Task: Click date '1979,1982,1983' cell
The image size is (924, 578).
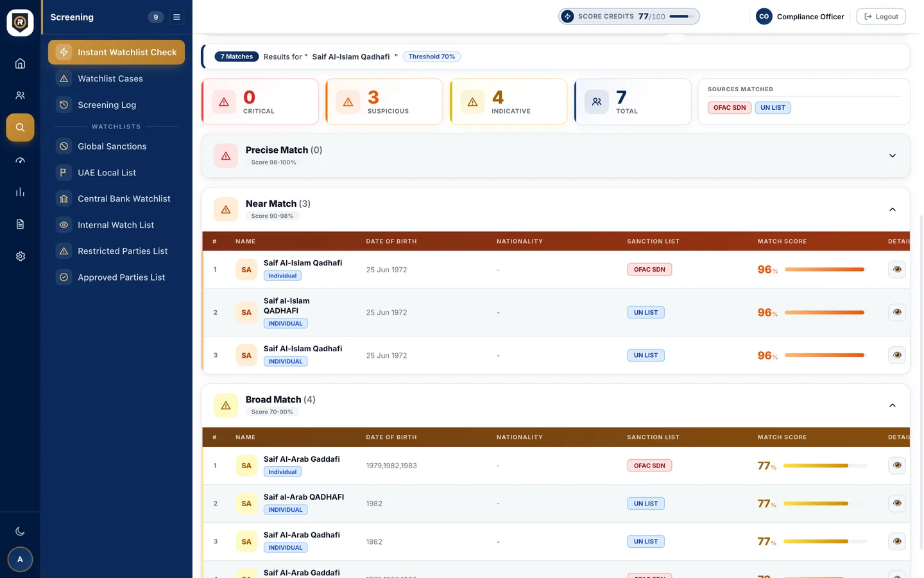Action: pos(391,466)
